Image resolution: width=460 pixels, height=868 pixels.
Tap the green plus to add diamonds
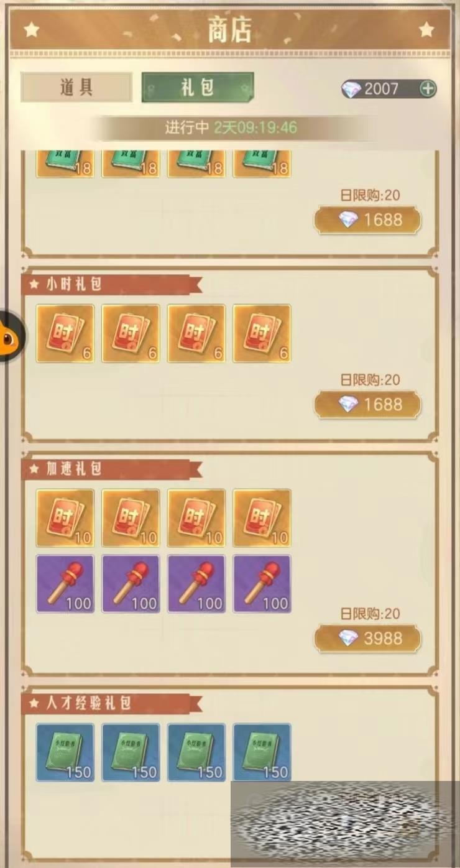click(x=428, y=89)
